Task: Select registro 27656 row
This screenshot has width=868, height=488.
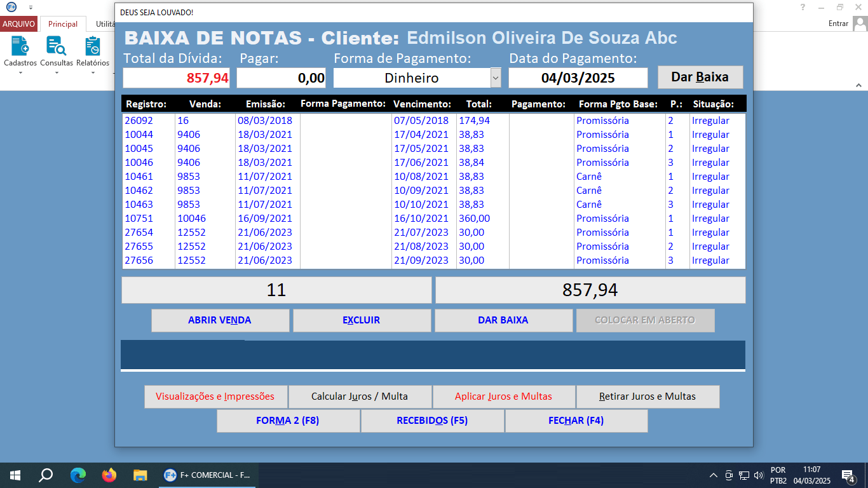Action: click(433, 261)
